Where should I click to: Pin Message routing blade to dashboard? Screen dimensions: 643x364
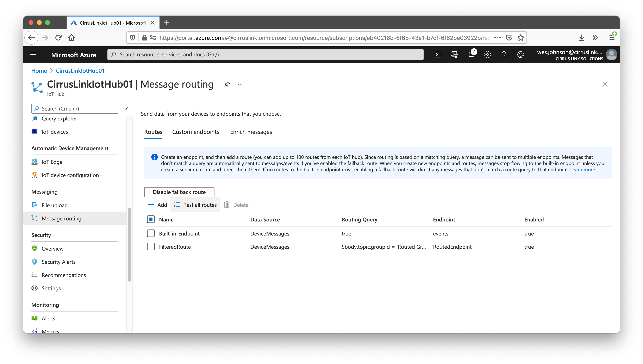click(x=227, y=84)
